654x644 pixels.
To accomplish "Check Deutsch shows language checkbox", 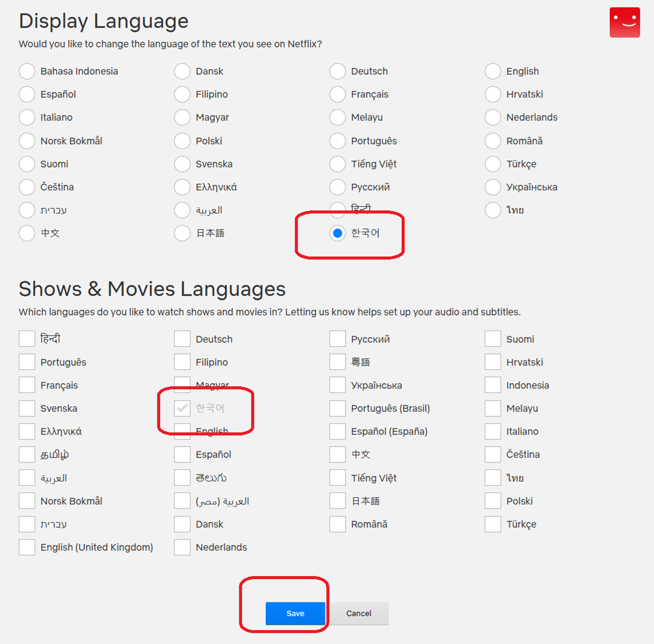I will click(x=182, y=338).
